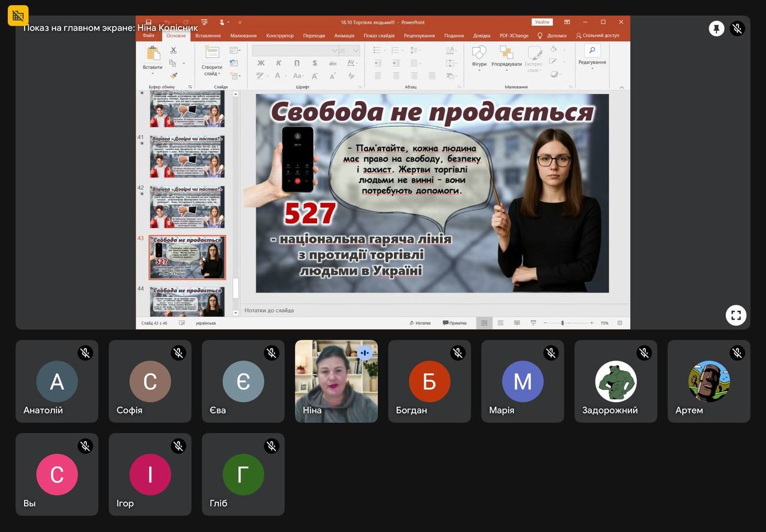Open the slide section dropdown
766x532 pixels.
(x=235, y=75)
